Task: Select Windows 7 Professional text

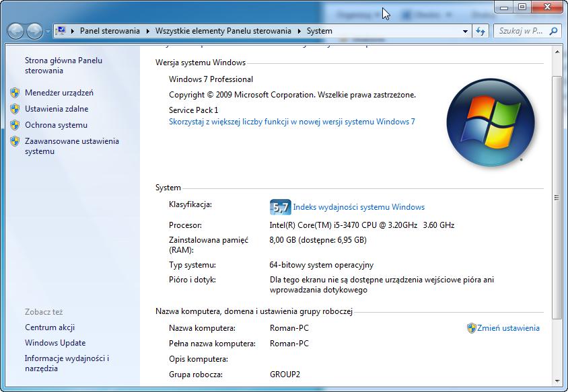Action: coord(211,79)
